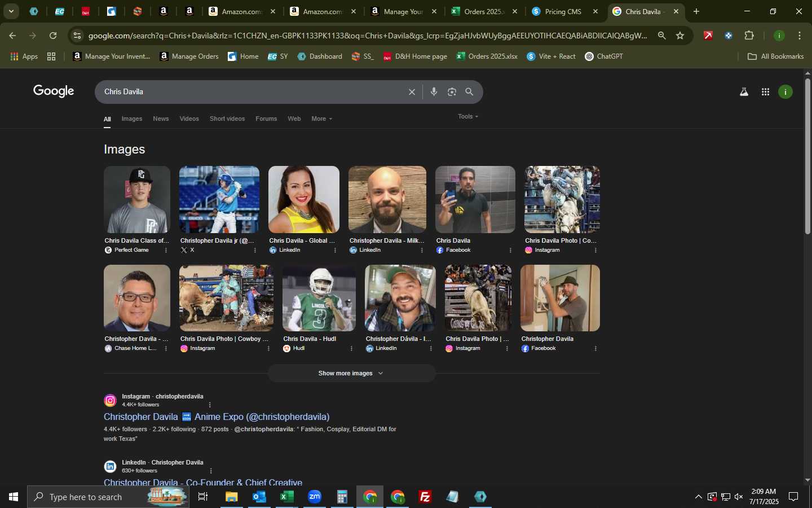The image size is (812, 508).
Task: Open the Apps shortcut in bookmarks bar
Action: point(24,56)
